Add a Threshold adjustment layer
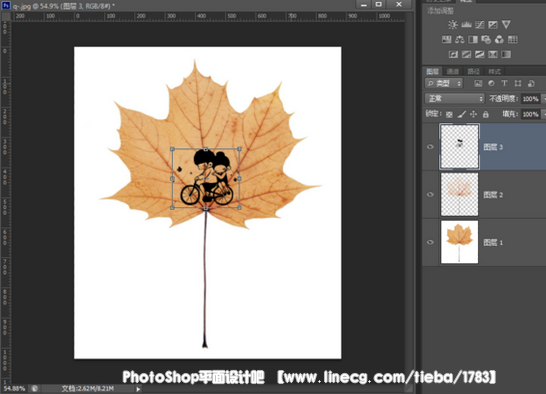546x394 pixels. click(x=479, y=54)
